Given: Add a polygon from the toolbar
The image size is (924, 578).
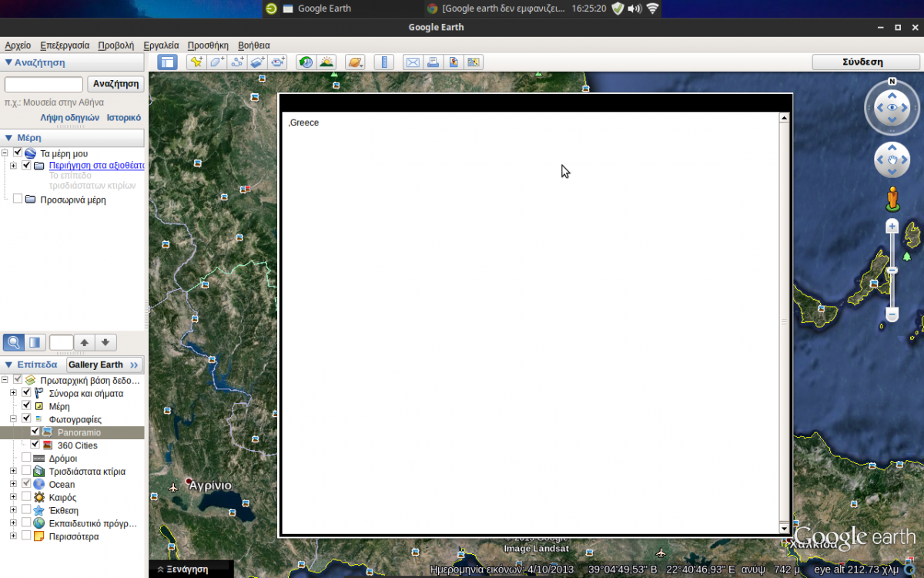Looking at the screenshot, I should (217, 62).
